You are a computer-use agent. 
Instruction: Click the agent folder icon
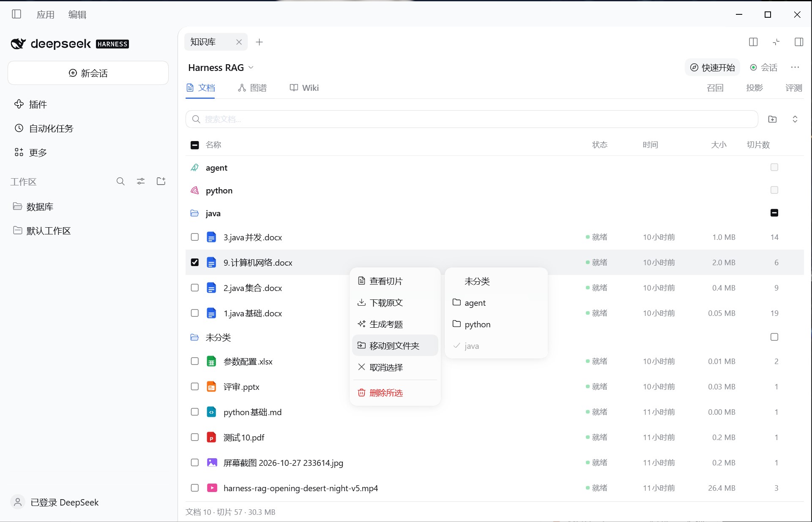(x=194, y=168)
